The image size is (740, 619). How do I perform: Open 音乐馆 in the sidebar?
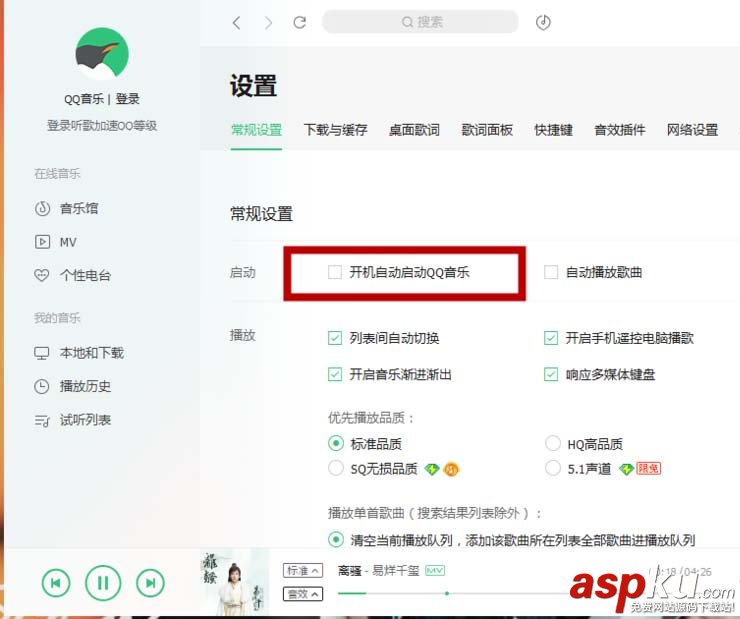pyautogui.click(x=66, y=208)
